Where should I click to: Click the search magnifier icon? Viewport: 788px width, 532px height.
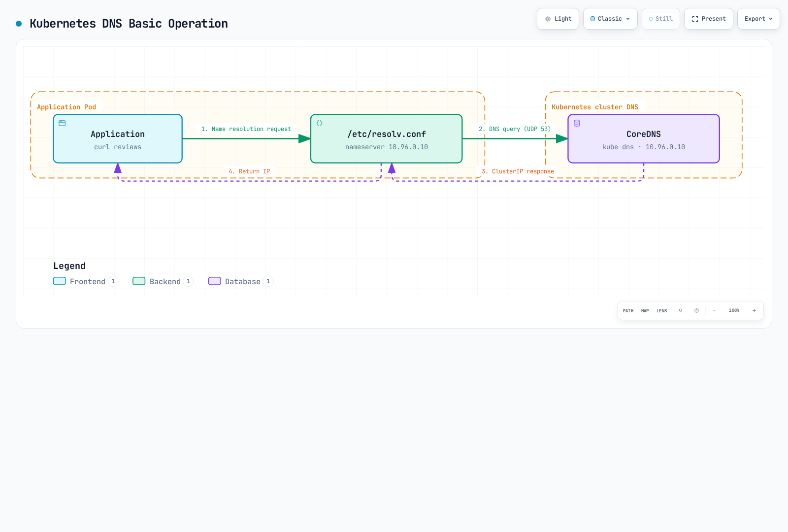[x=681, y=311]
